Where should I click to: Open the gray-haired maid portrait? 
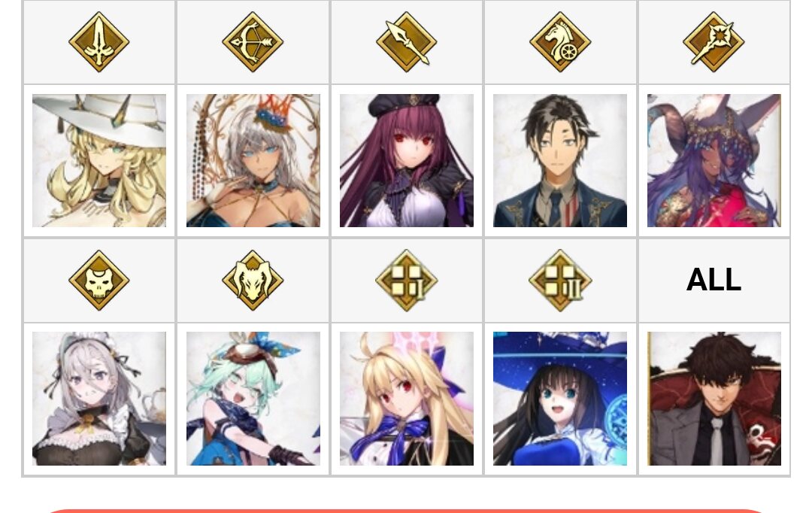coord(99,399)
